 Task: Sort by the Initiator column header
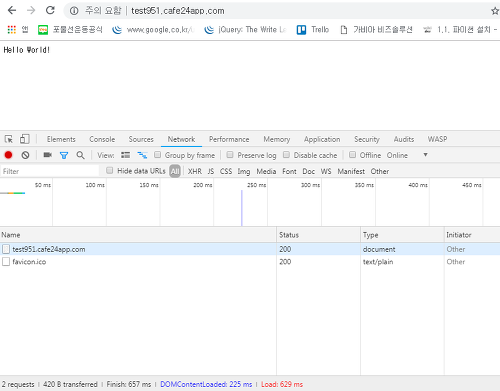coord(472,235)
